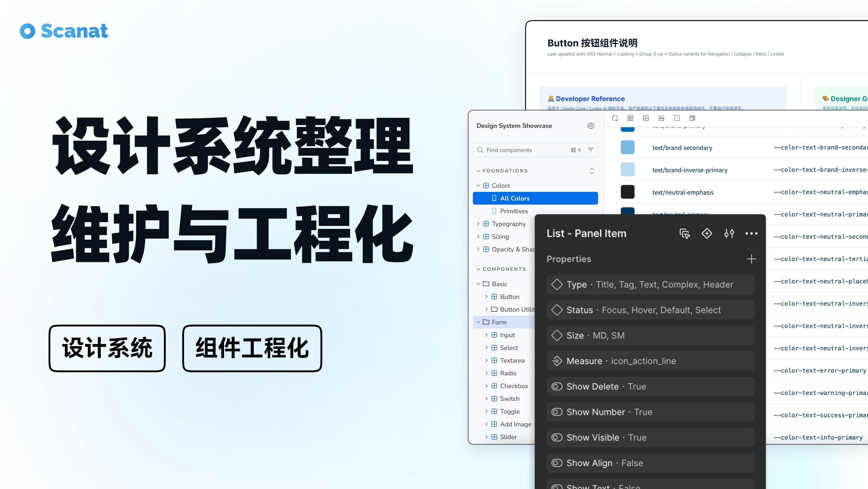Click the 组件工程化 tag button
This screenshot has width=868, height=489.
(x=252, y=349)
